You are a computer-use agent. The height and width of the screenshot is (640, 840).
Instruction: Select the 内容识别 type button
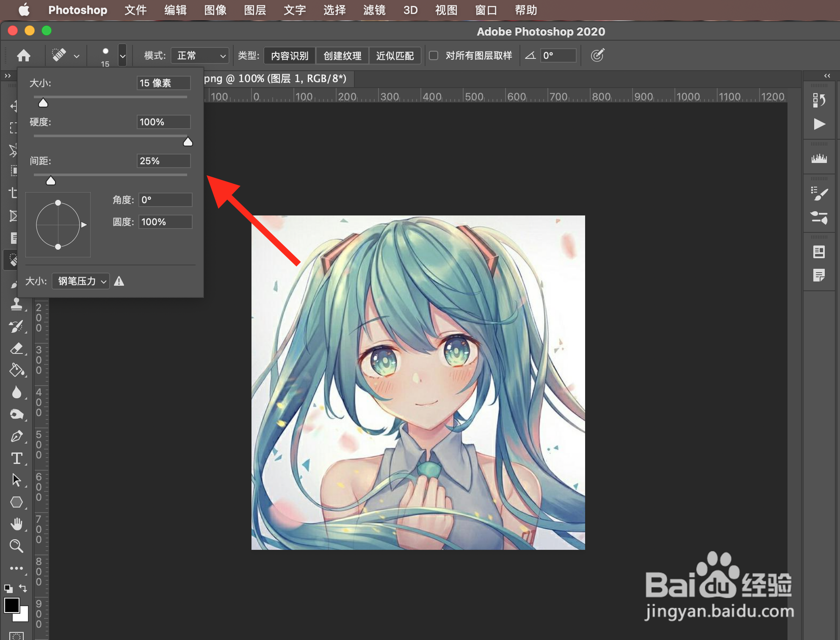[x=290, y=55]
